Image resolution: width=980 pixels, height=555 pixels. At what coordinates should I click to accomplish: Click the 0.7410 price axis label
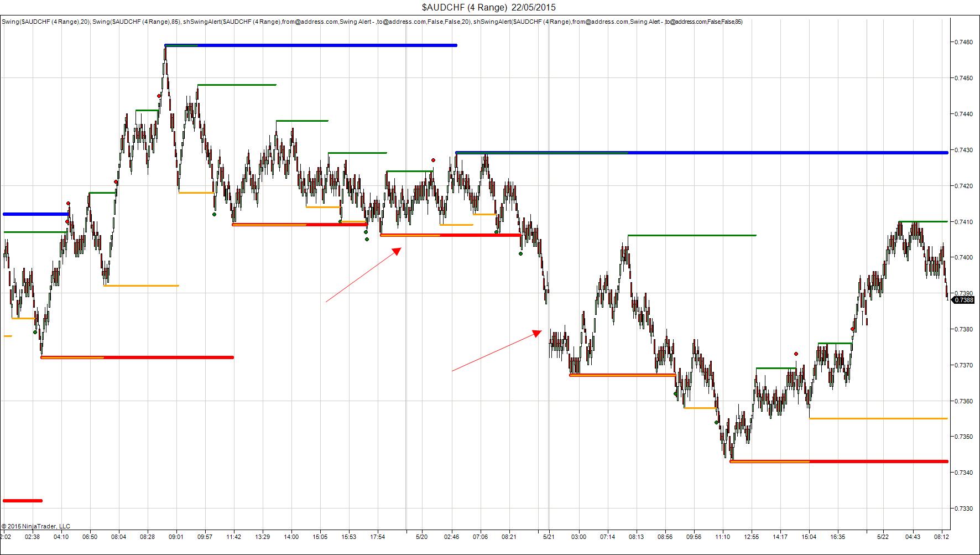click(x=963, y=222)
